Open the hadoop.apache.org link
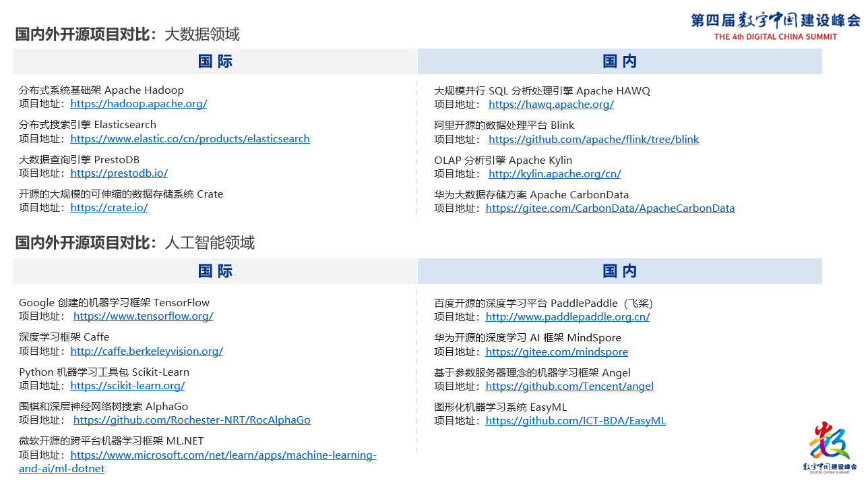 pyautogui.click(x=138, y=104)
